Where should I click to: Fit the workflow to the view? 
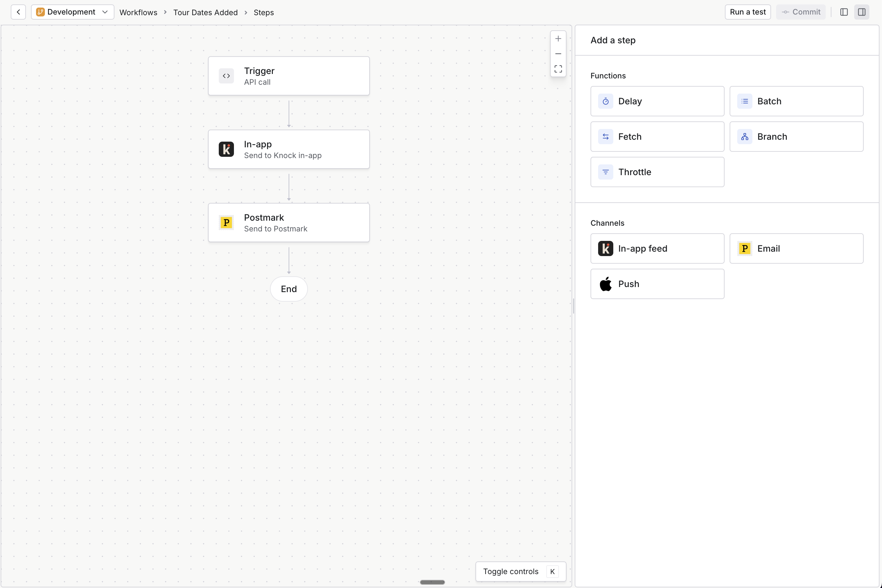[x=558, y=69]
